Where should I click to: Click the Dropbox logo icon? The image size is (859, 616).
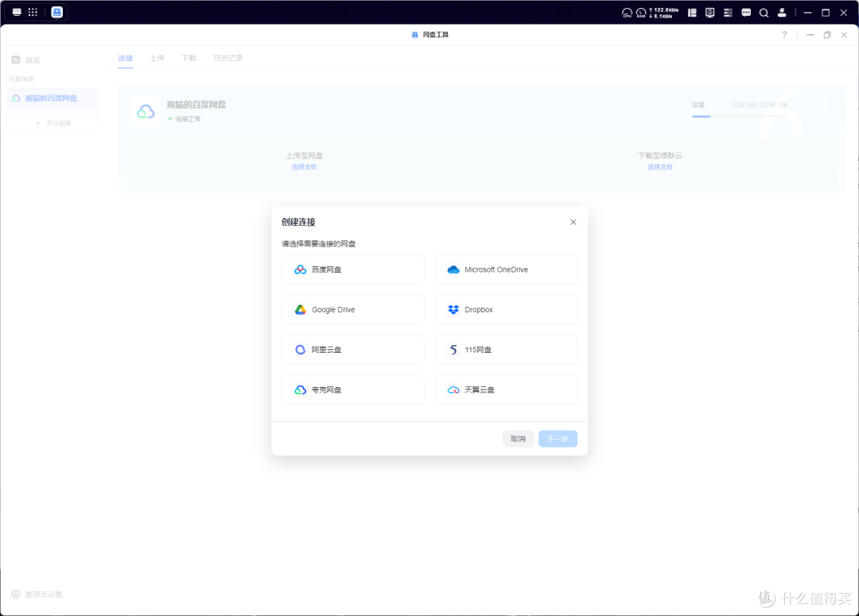453,309
